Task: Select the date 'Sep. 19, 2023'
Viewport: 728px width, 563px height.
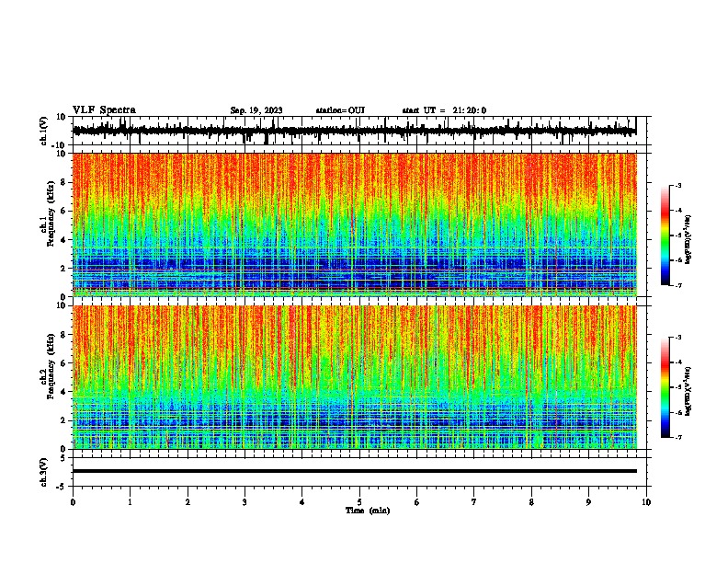Action: [256, 110]
